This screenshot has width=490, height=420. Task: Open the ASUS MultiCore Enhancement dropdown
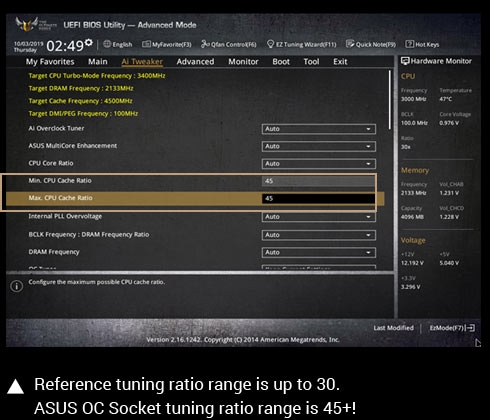(x=319, y=146)
